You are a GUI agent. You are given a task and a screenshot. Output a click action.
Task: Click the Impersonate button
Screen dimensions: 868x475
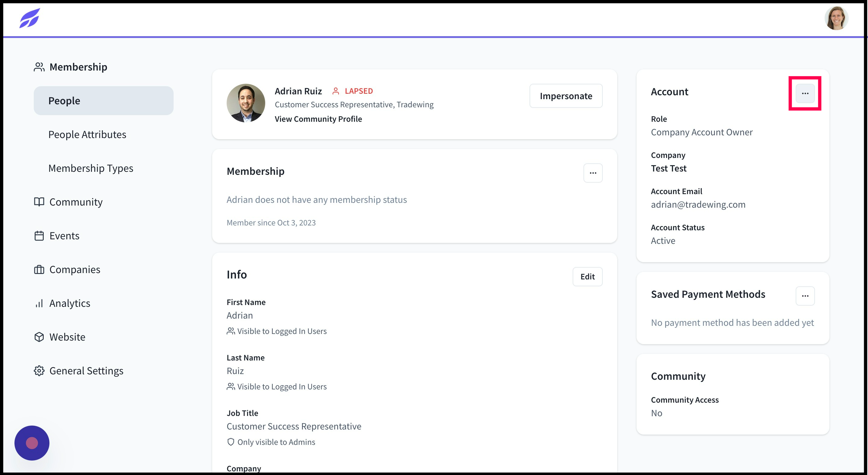tap(566, 96)
